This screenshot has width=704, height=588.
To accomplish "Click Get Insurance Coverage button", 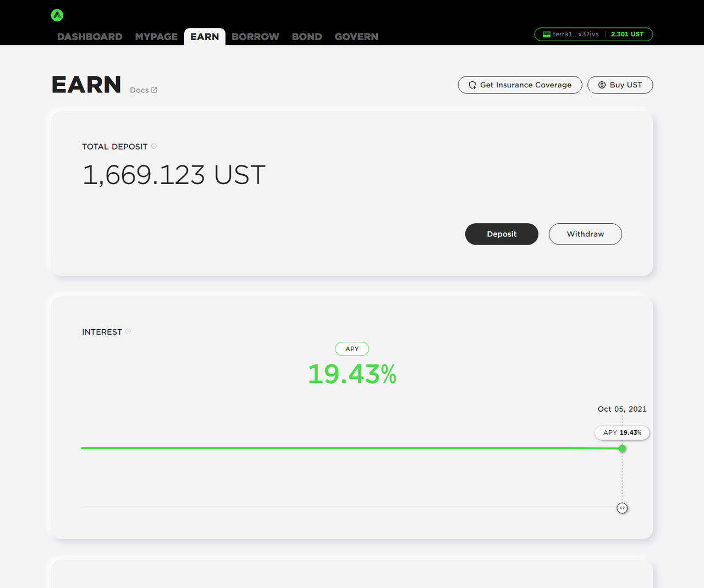I will (x=520, y=85).
